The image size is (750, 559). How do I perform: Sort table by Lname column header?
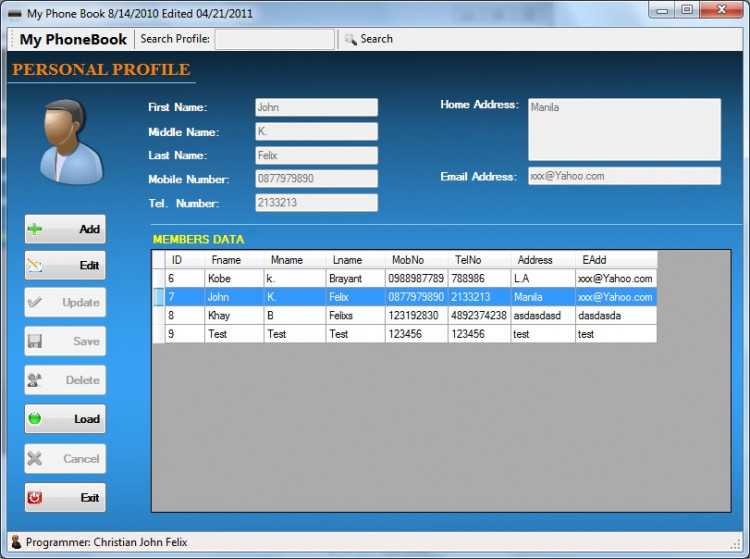pos(355,260)
